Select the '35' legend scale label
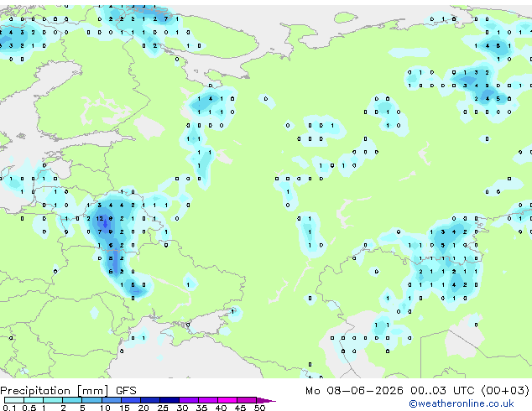The width and height of the screenshot is (532, 411). pyautogui.click(x=202, y=408)
